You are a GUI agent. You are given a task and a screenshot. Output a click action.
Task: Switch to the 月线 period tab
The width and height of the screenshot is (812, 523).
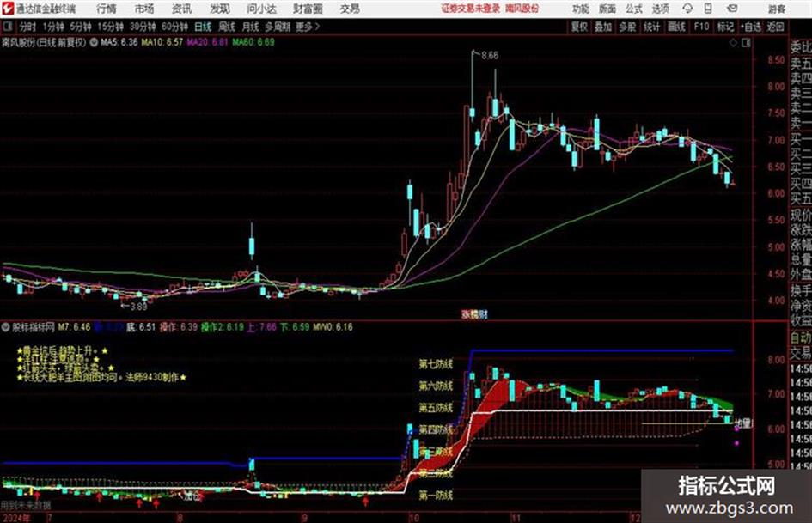coord(251,27)
